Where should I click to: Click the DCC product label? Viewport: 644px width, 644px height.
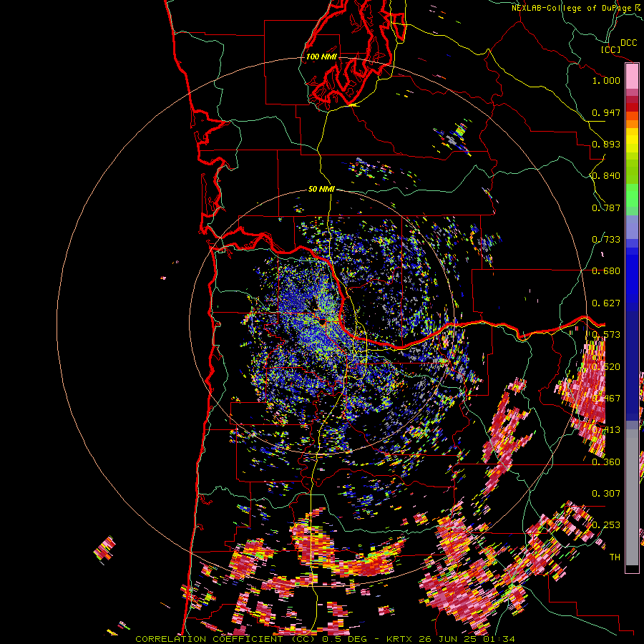pyautogui.click(x=628, y=43)
